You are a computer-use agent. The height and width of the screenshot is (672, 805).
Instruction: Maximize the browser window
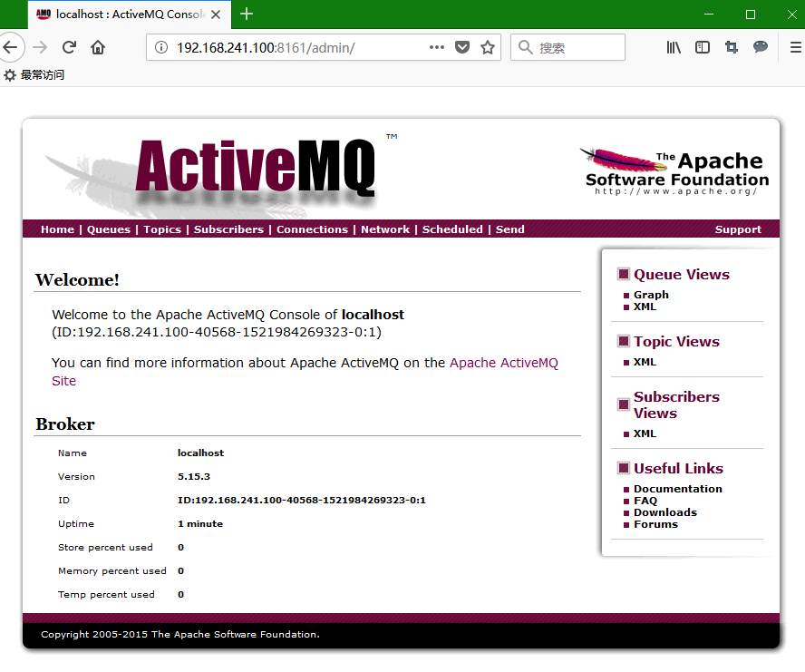[x=751, y=14]
